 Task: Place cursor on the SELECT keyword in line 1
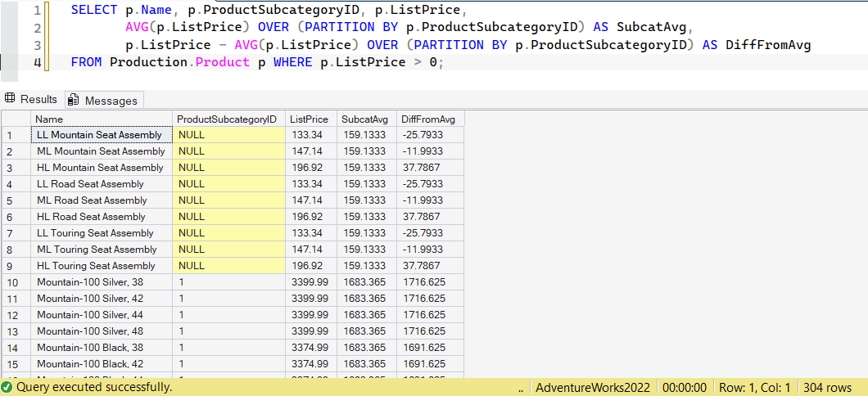[x=94, y=10]
